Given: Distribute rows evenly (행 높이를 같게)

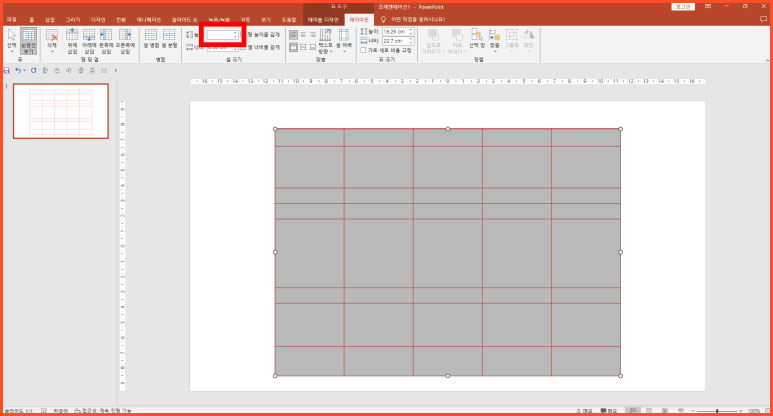Looking at the screenshot, I should [x=260, y=35].
